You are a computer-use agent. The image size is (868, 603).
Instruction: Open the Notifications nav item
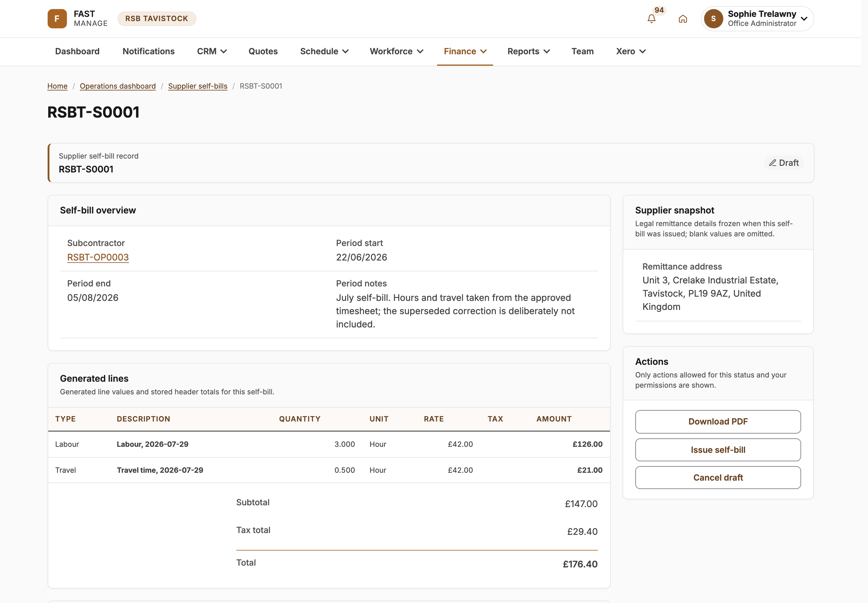[149, 51]
